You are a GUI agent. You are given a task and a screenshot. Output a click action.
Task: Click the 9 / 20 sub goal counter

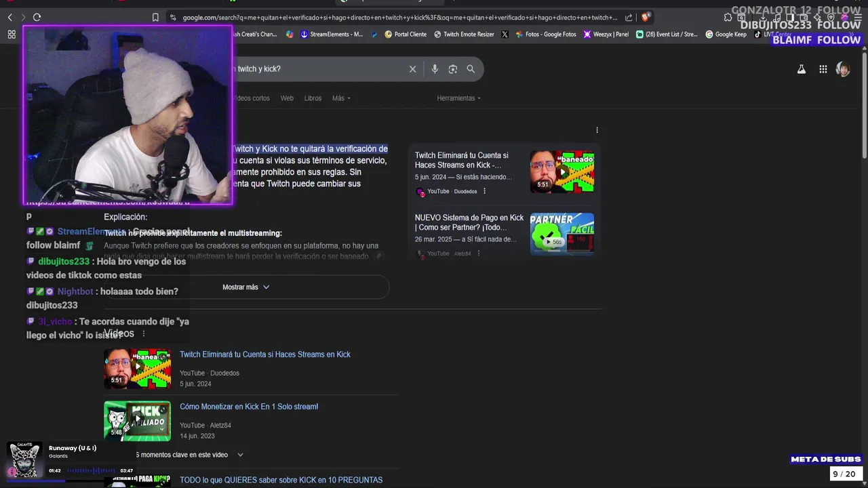coord(844,474)
